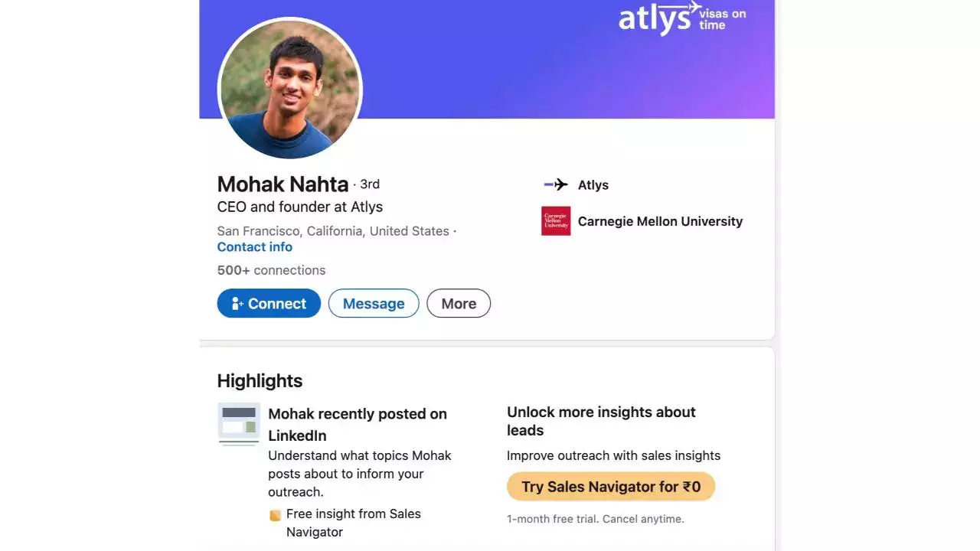Open the Atlys company link
Image resolution: width=980 pixels, height=551 pixels.
tap(593, 185)
